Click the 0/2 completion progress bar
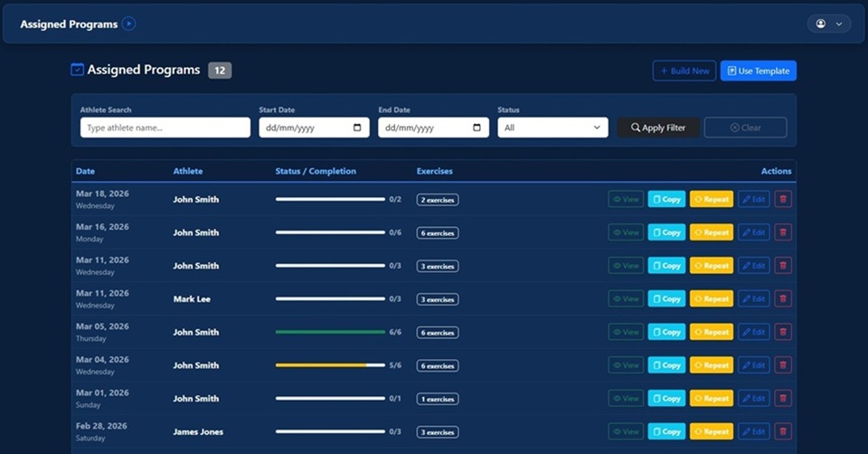The width and height of the screenshot is (868, 454). (330, 199)
